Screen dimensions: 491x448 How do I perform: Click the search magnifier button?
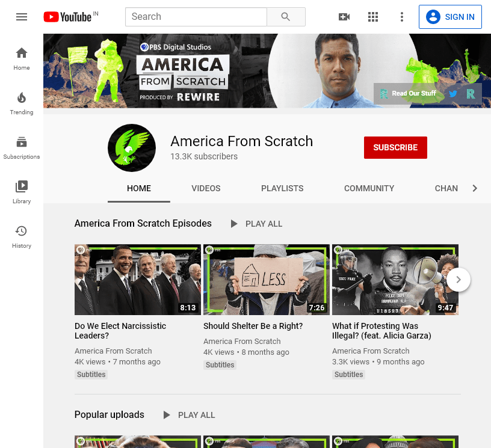[286, 17]
